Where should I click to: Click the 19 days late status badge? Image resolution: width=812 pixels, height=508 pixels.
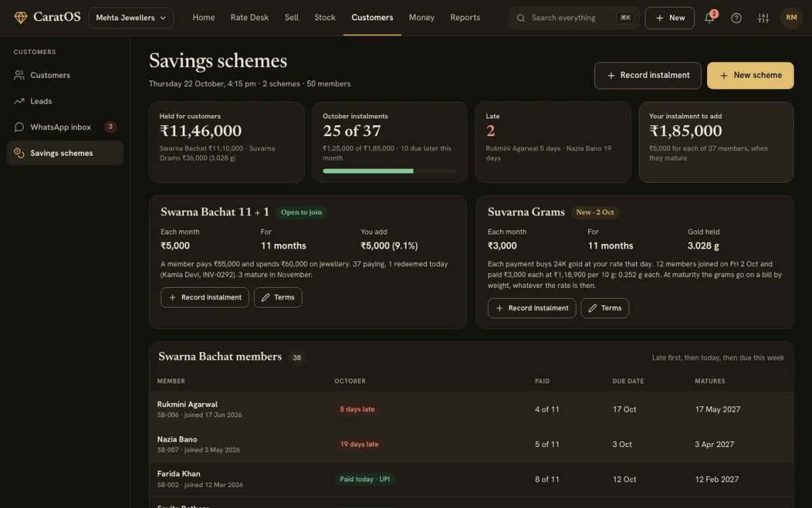coord(359,444)
